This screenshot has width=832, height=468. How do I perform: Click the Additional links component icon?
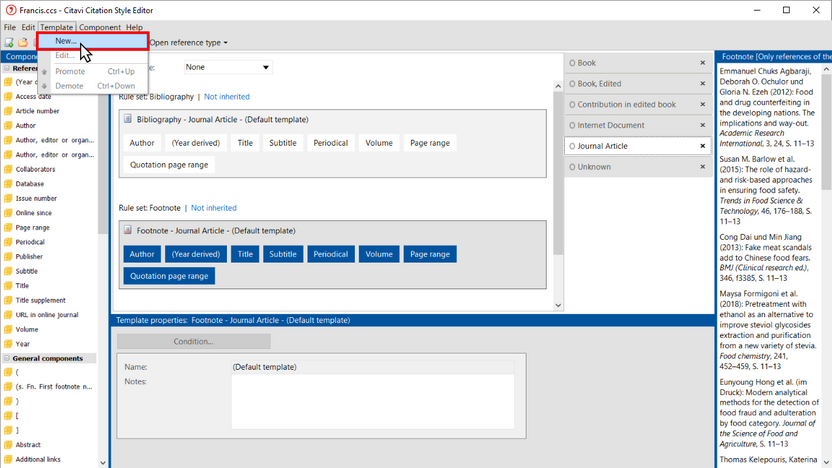click(x=8, y=460)
